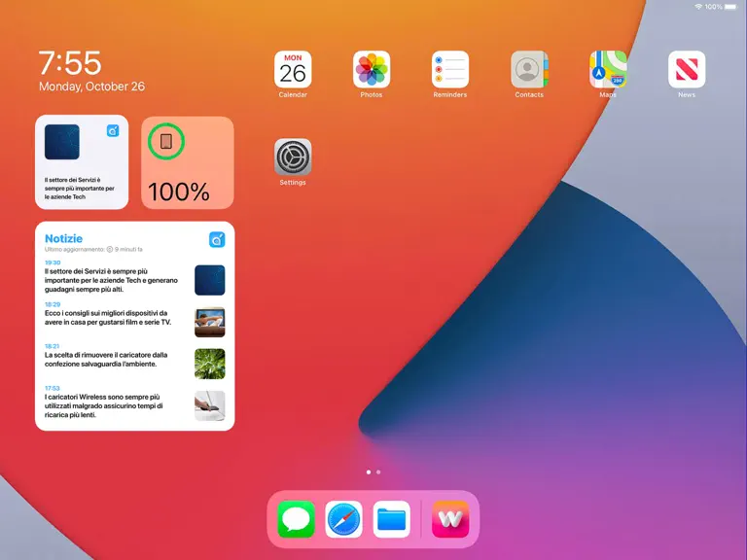Viewport: 747px width, 560px height.
Task: Open Messages from the dock
Action: point(296,519)
